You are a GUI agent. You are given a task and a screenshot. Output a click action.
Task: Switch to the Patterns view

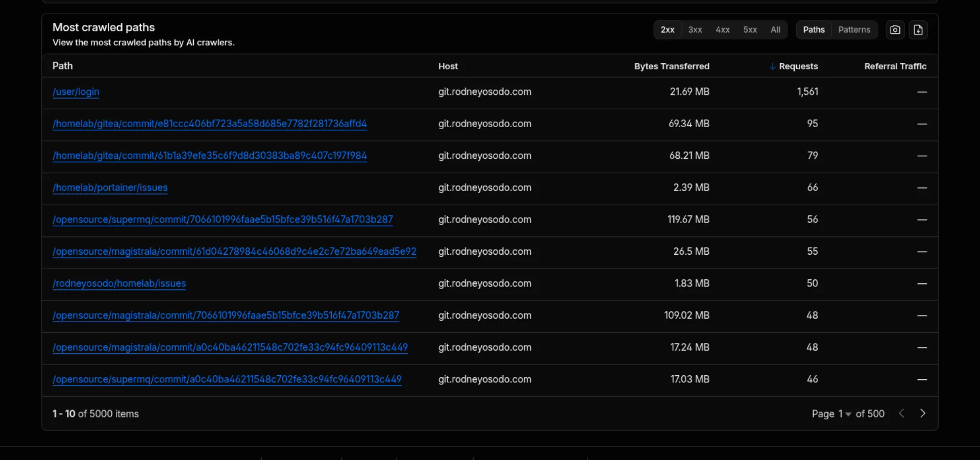point(854,30)
